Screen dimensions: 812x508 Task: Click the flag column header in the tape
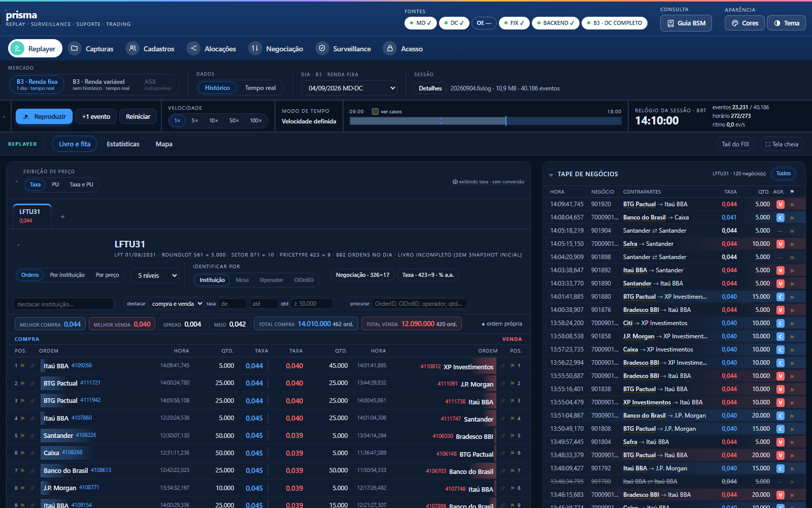coord(792,192)
